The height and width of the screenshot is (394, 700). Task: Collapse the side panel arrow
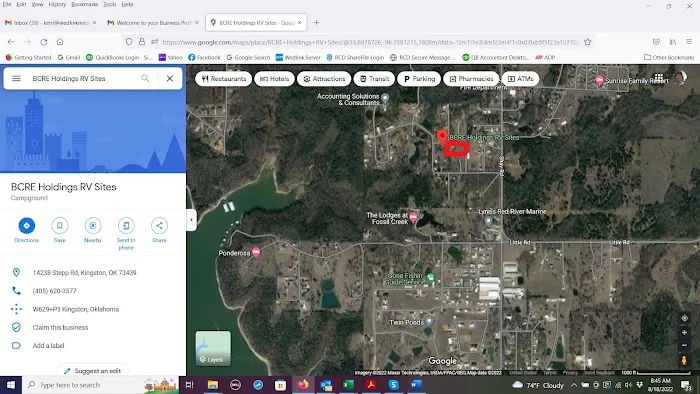coord(192,220)
